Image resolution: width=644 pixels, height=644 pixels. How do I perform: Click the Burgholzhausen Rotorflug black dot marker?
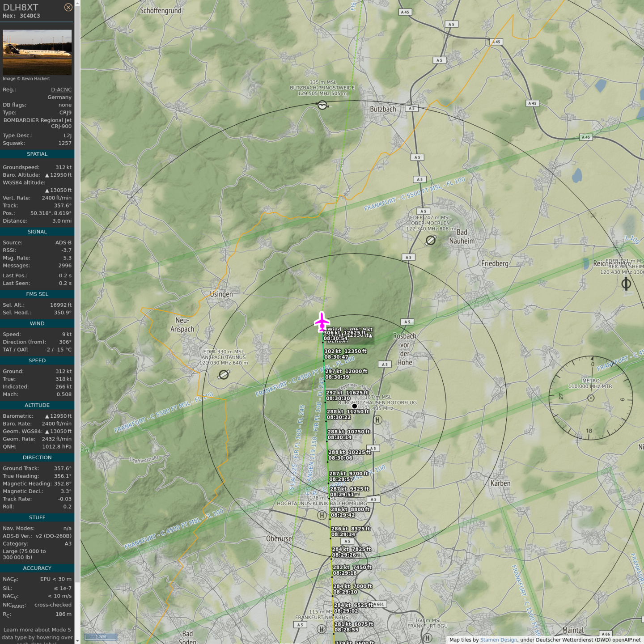pos(355,406)
